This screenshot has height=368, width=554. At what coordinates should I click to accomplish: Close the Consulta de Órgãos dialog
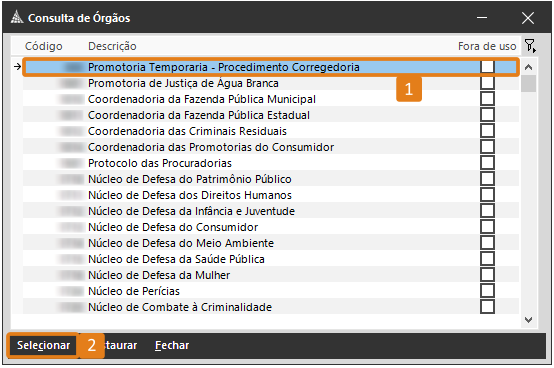pyautogui.click(x=528, y=18)
